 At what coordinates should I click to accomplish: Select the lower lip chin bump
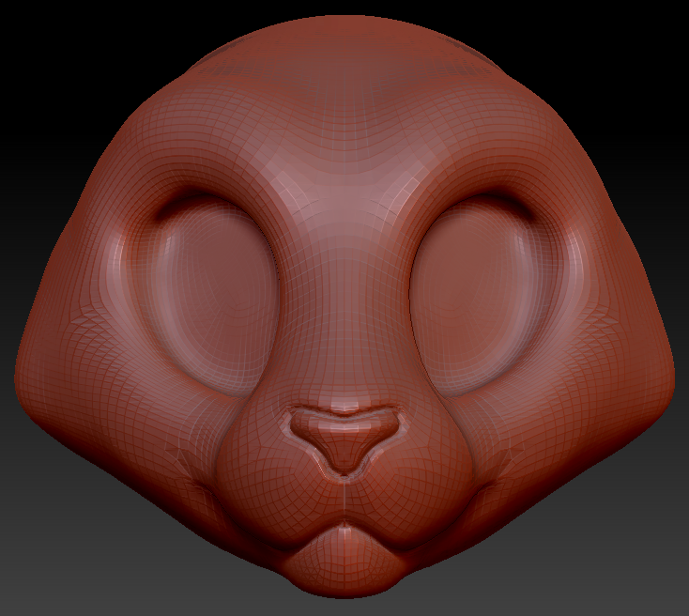pos(344,561)
